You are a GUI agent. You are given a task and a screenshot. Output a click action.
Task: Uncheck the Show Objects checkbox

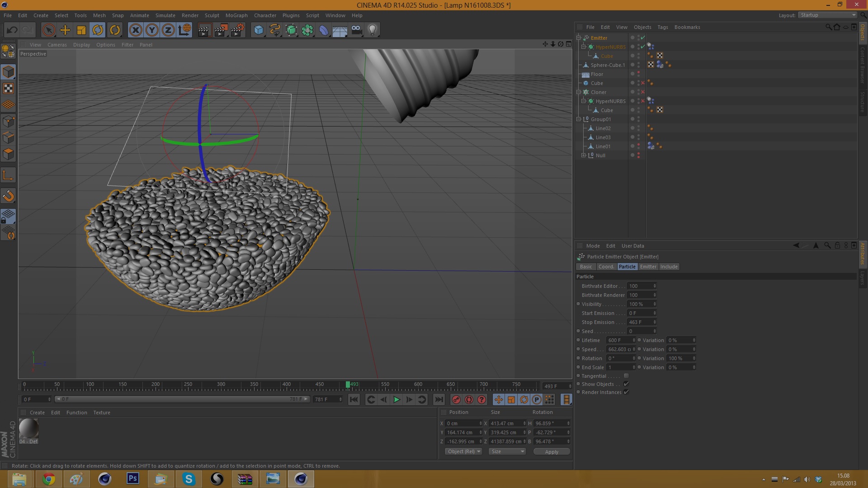pyautogui.click(x=626, y=384)
